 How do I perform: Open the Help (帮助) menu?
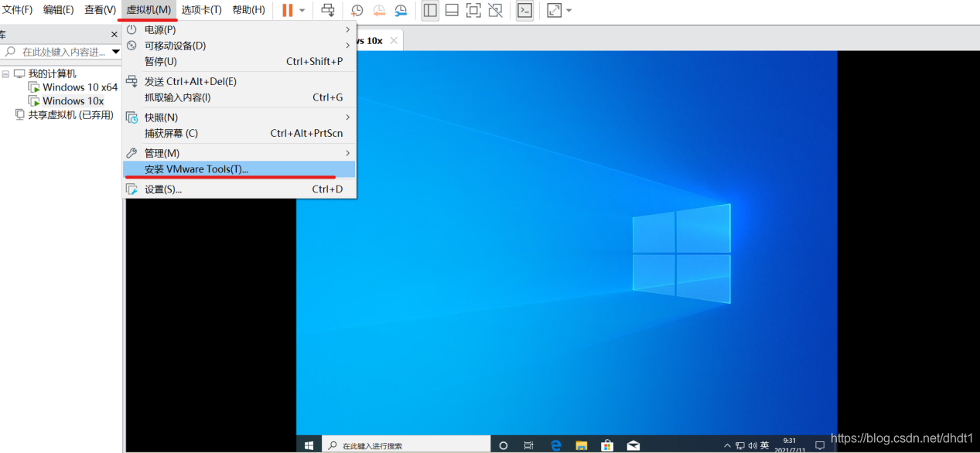pos(248,10)
